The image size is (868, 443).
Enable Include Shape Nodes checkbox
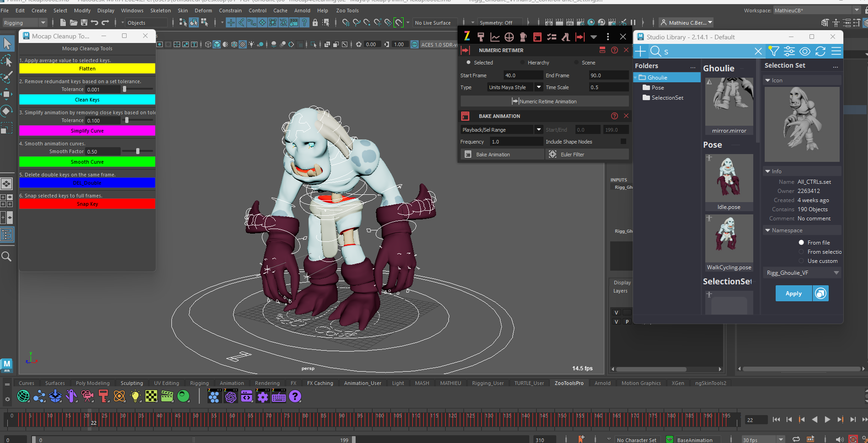(x=623, y=142)
